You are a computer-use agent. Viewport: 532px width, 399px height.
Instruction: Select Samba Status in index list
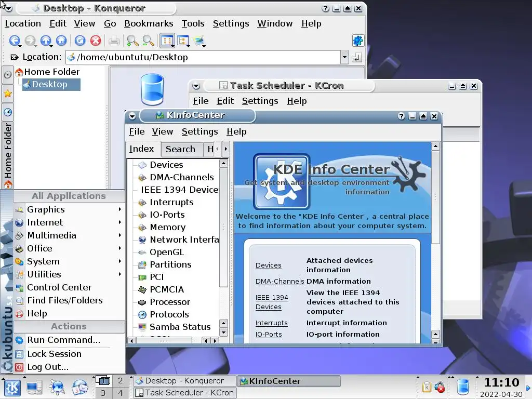[180, 327]
